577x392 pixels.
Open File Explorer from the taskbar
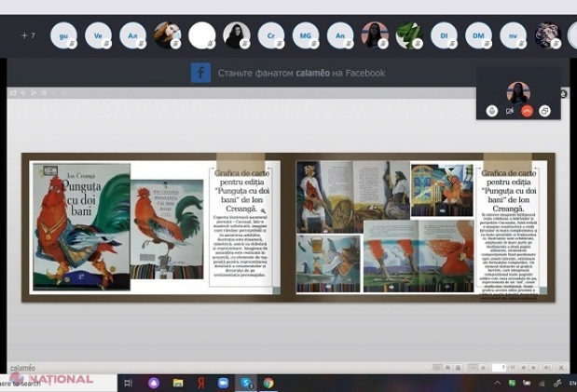coord(178,384)
